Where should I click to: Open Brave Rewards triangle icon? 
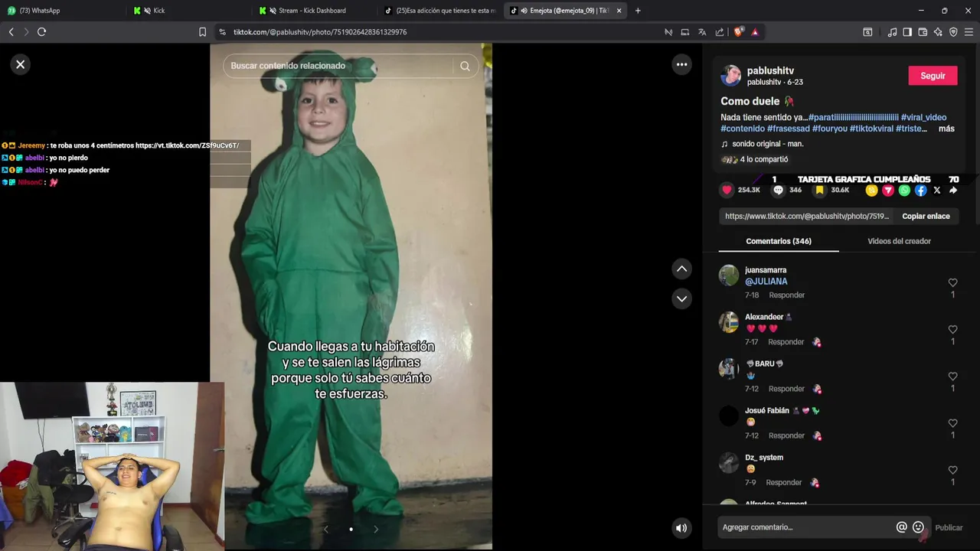tap(755, 32)
